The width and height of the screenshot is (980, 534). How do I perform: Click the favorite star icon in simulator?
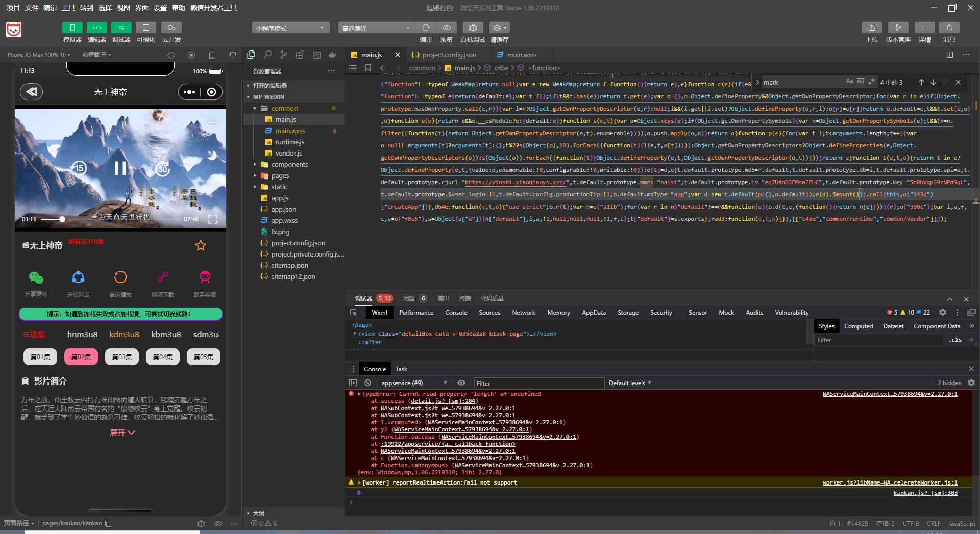(201, 246)
